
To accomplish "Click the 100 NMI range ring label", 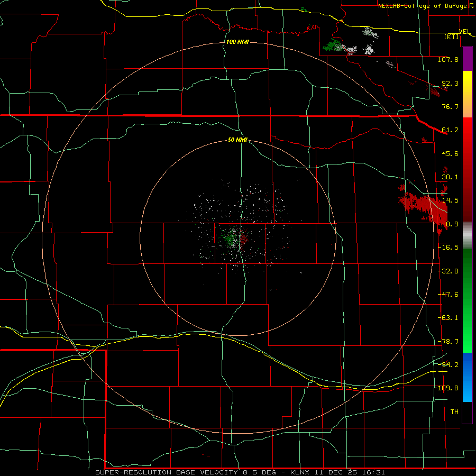I will coord(237,42).
